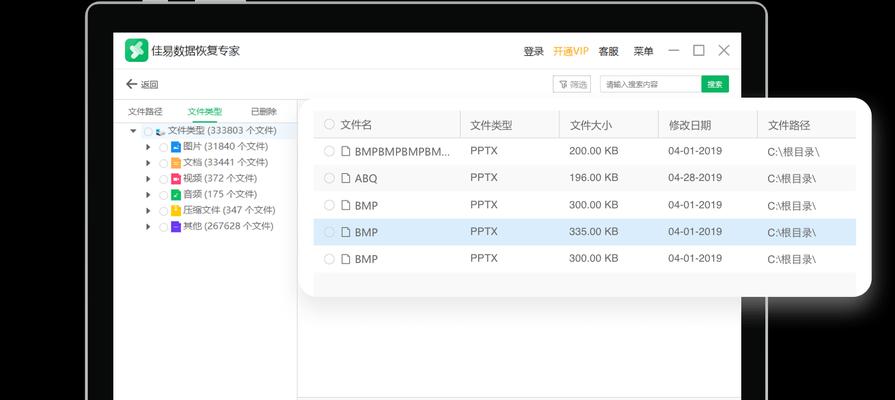Tick checkbox for 335.00 KB BMP row
This screenshot has width=895, height=400.
[329, 232]
